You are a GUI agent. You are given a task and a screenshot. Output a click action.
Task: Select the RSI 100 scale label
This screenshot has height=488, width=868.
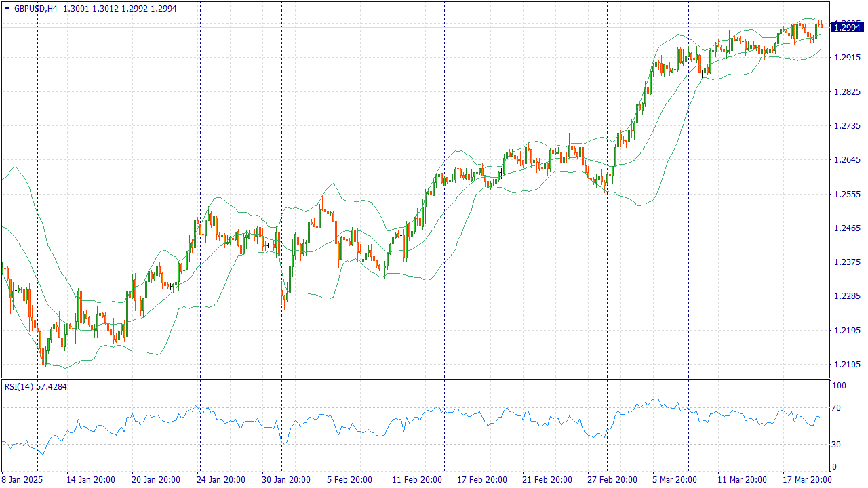(x=840, y=386)
